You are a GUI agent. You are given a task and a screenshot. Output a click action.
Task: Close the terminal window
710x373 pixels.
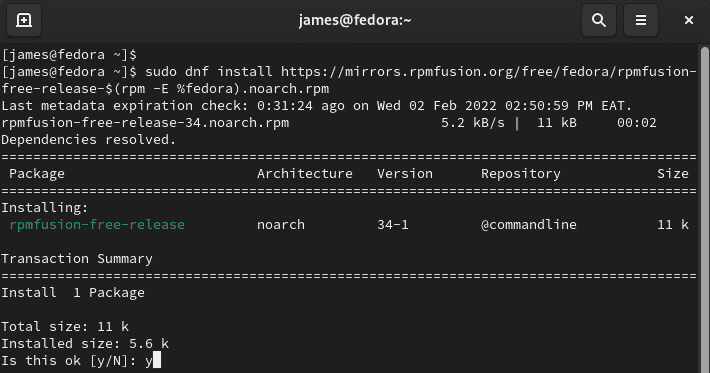tap(689, 20)
